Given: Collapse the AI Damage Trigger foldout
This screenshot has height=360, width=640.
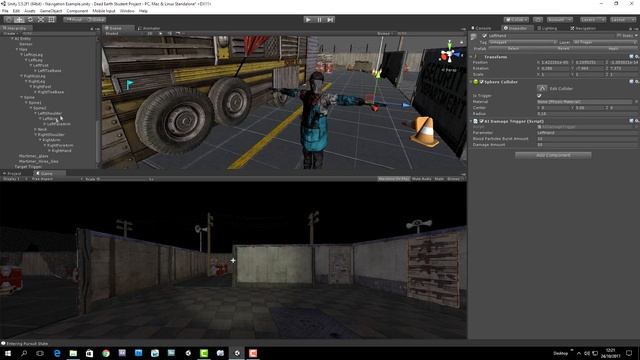Looking at the screenshot, I should pyautogui.click(x=471, y=121).
